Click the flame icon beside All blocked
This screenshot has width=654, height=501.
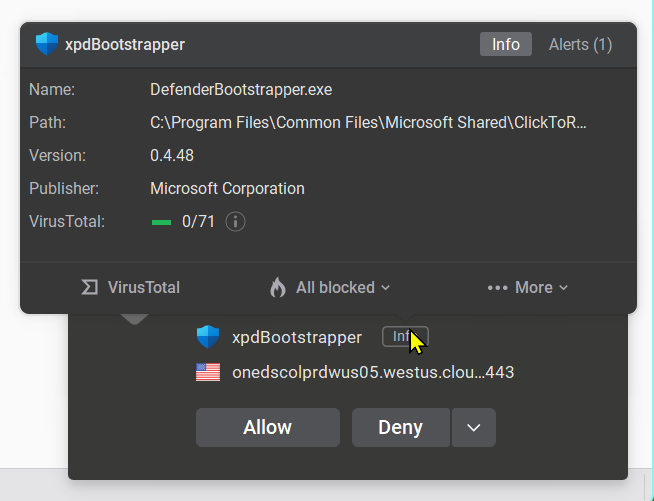278,287
